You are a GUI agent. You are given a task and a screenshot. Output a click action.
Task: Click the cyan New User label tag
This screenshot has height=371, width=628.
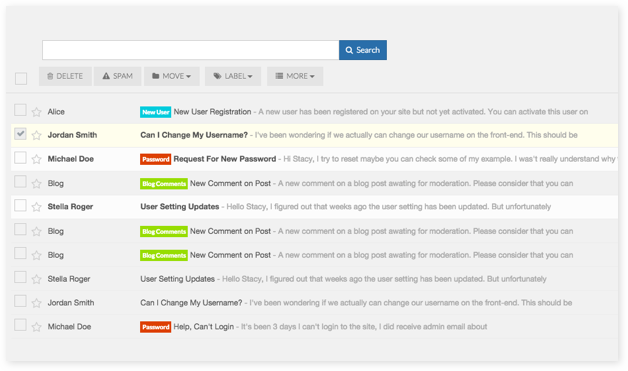pyautogui.click(x=155, y=112)
